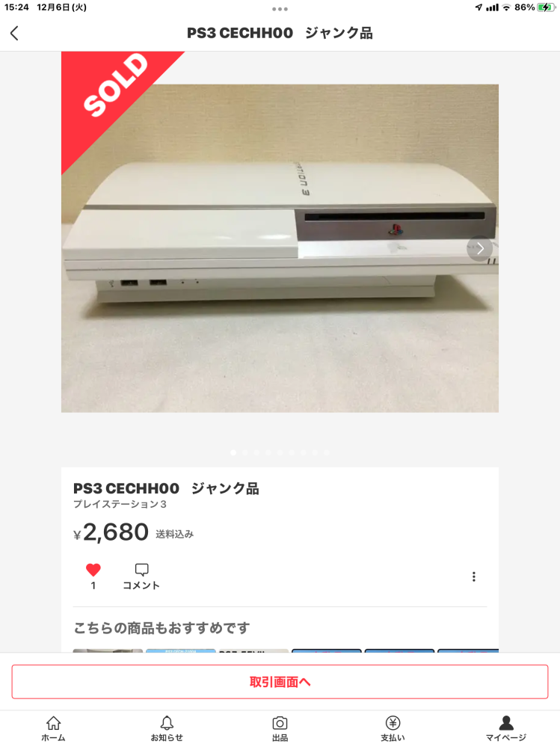Select the second image pagination dot
Image resolution: width=560 pixels, height=747 pixels.
pyautogui.click(x=244, y=452)
